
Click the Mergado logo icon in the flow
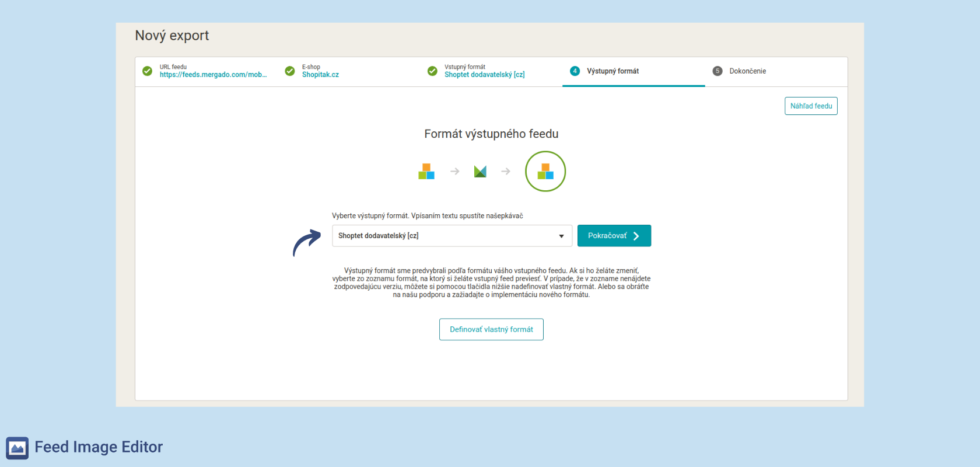(x=480, y=172)
